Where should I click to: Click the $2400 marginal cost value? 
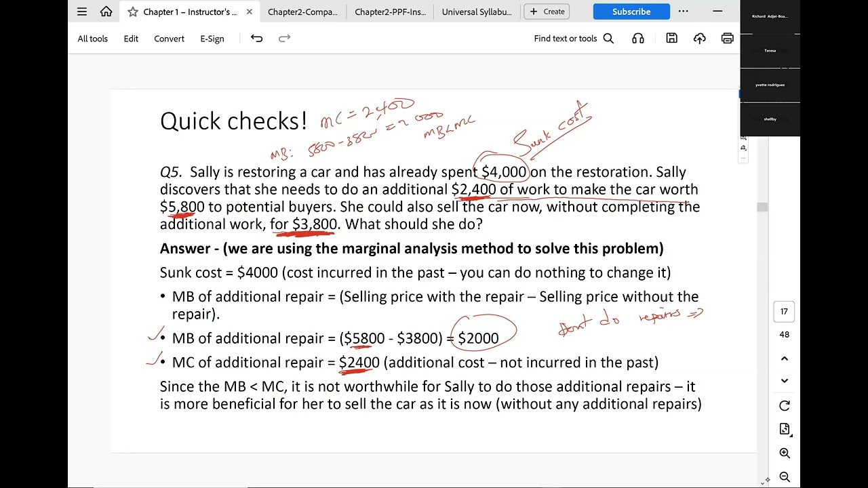pos(359,363)
